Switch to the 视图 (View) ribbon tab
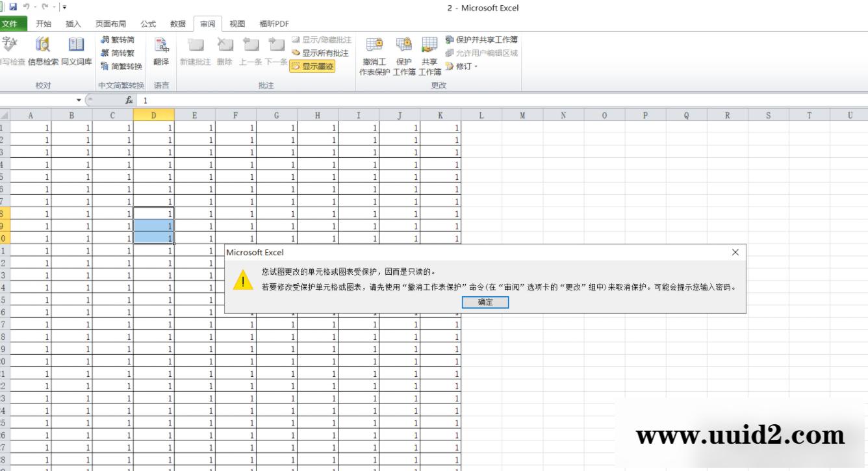Image resolution: width=868 pixels, height=471 pixels. click(236, 23)
